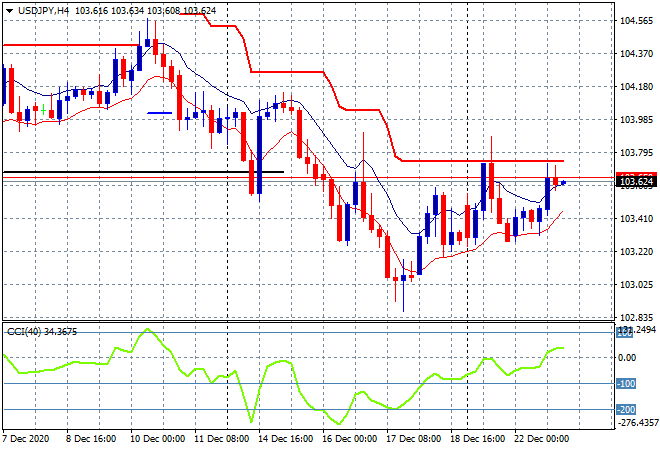Click the 104.370 price axis label
Image resolution: width=660 pixels, height=450 pixels.
636,54
